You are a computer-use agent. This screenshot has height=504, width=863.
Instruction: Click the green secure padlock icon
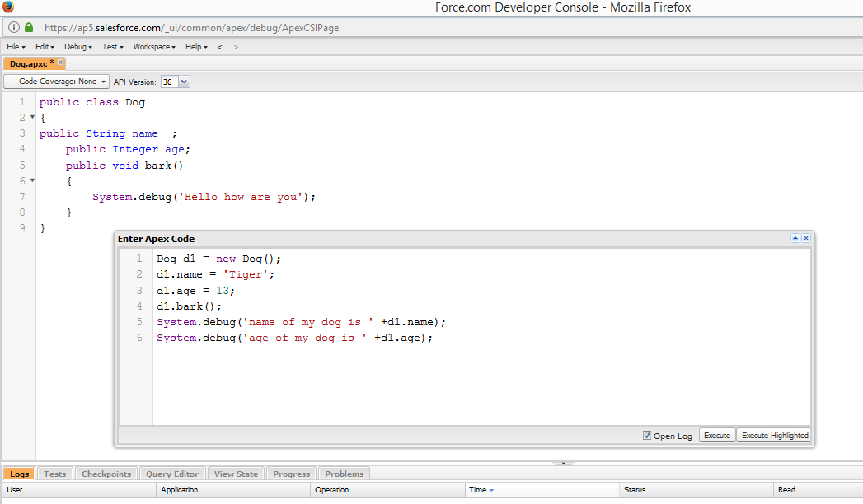pyautogui.click(x=29, y=28)
